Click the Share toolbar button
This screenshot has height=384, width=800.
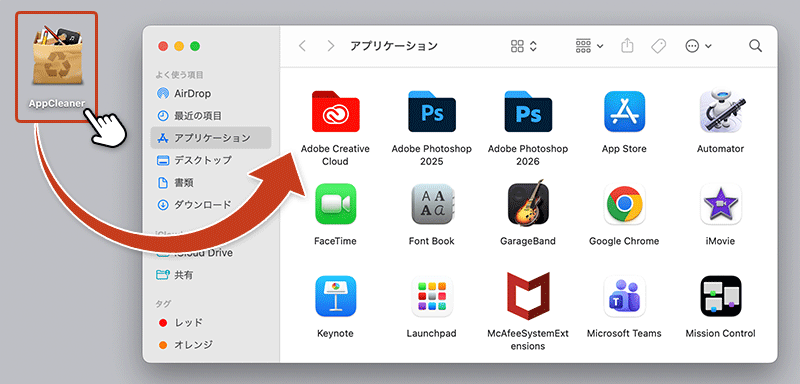point(627,46)
